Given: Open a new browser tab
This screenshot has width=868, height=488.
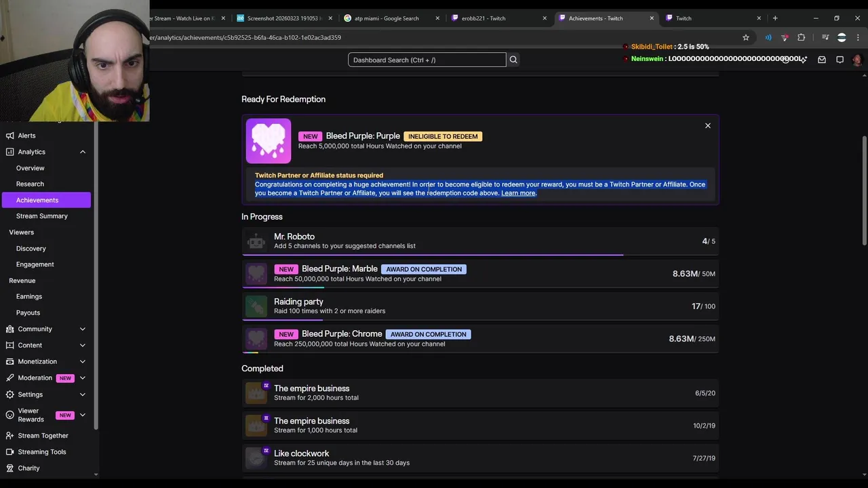Looking at the screenshot, I should click(x=775, y=18).
